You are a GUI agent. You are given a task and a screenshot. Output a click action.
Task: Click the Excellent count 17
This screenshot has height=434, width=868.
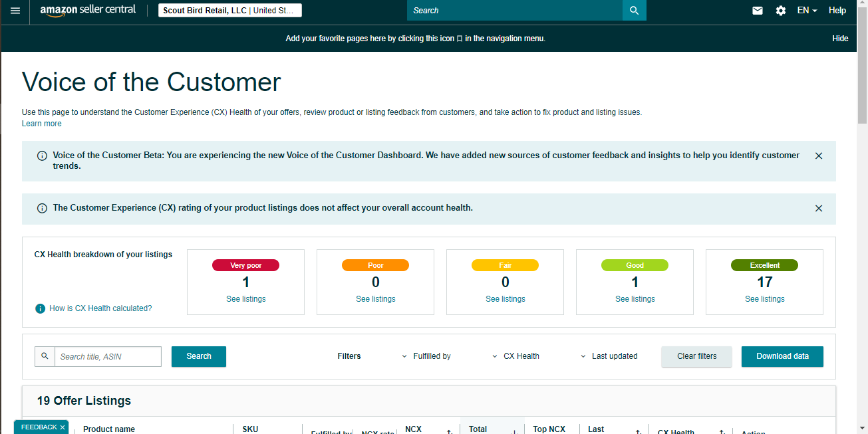[x=765, y=282]
